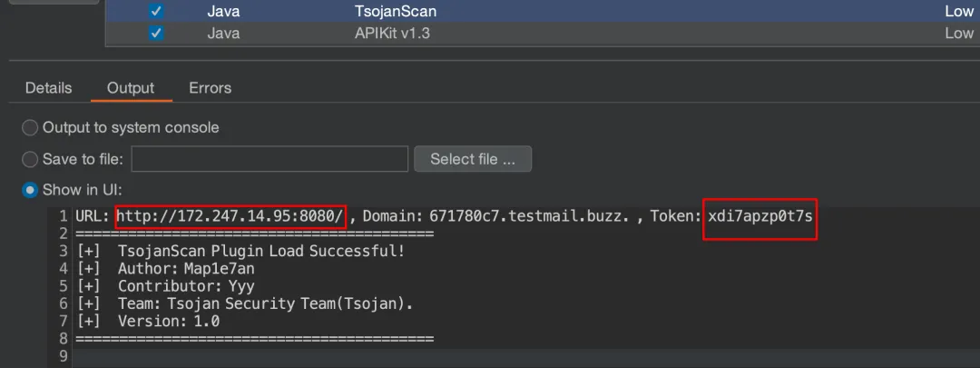Click the highlighted URL in output line 1
This screenshot has height=368, width=980.
click(x=230, y=216)
